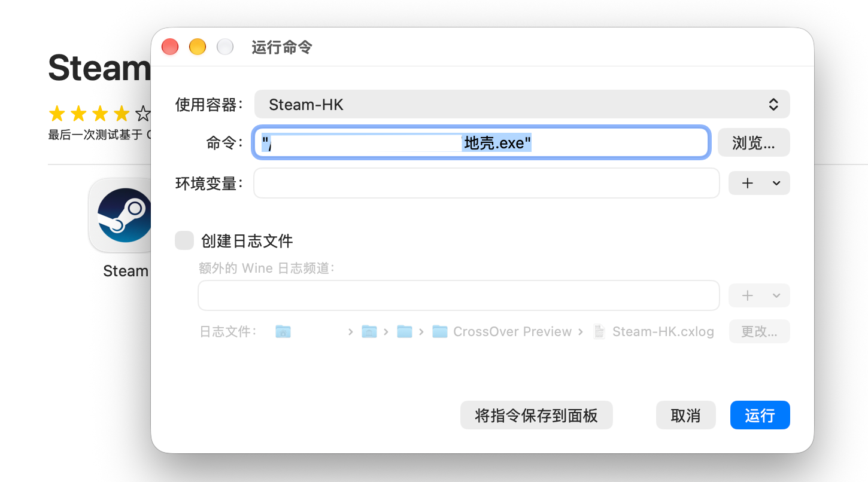
Task: Click the "Steam" label under the app icon
Action: click(x=126, y=271)
